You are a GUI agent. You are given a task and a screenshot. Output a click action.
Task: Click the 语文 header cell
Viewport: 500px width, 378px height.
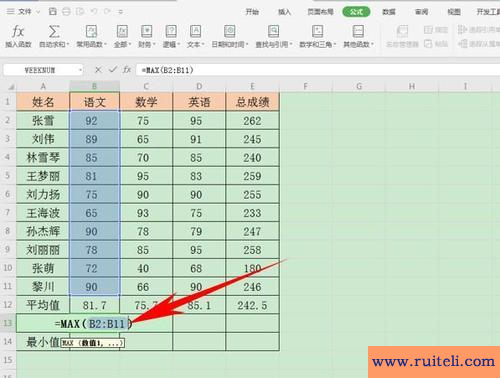pos(94,102)
